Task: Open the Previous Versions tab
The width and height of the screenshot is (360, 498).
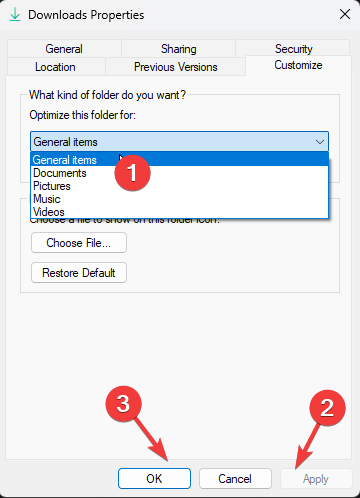Action: pyautogui.click(x=176, y=67)
